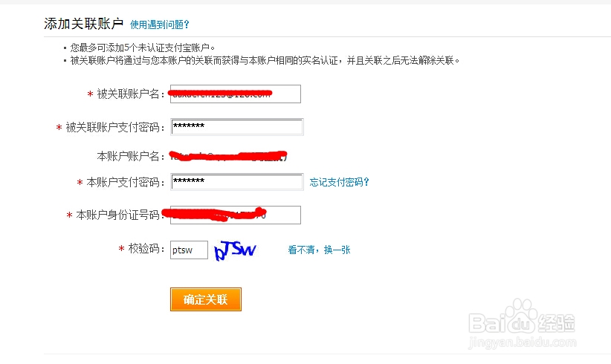Click the 被关联账户支付密码 label text

point(113,128)
